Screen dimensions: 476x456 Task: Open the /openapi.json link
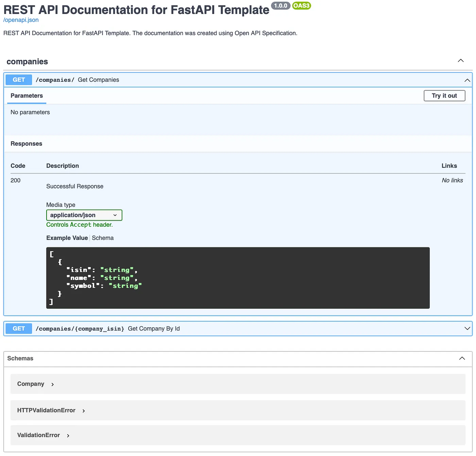click(21, 20)
